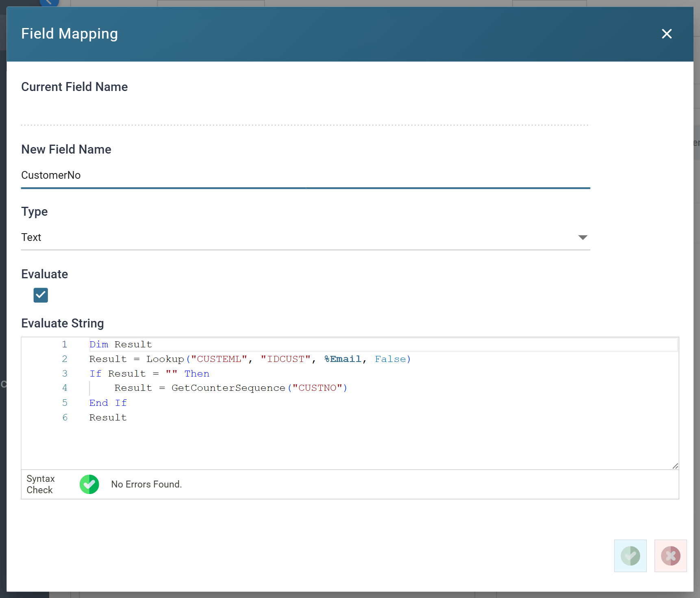The image size is (700, 598).
Task: Click the green syntax check status icon
Action: click(x=89, y=484)
